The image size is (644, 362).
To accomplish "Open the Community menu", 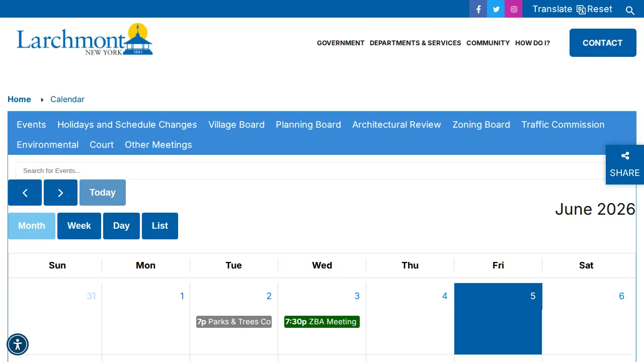I will 488,43.
